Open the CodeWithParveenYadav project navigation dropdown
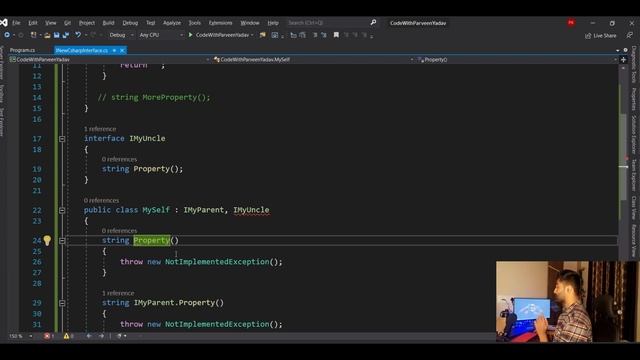 109,60
